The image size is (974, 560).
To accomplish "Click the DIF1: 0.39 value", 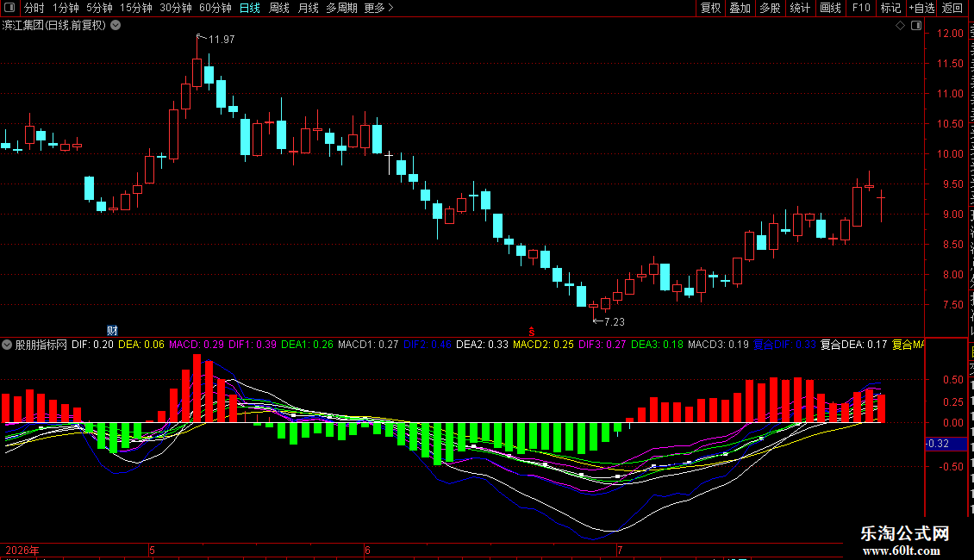I will click(253, 345).
